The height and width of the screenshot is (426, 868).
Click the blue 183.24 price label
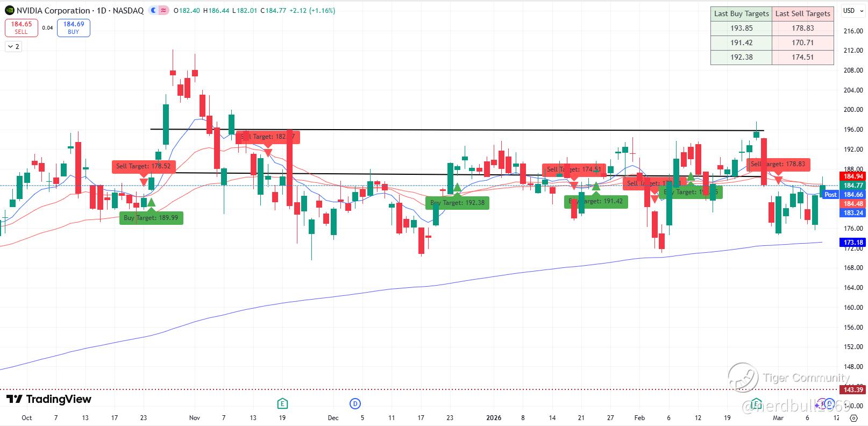point(853,213)
